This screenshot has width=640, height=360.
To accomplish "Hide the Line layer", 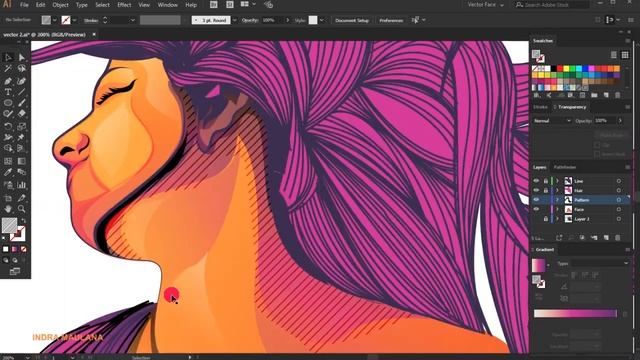I will click(x=536, y=181).
